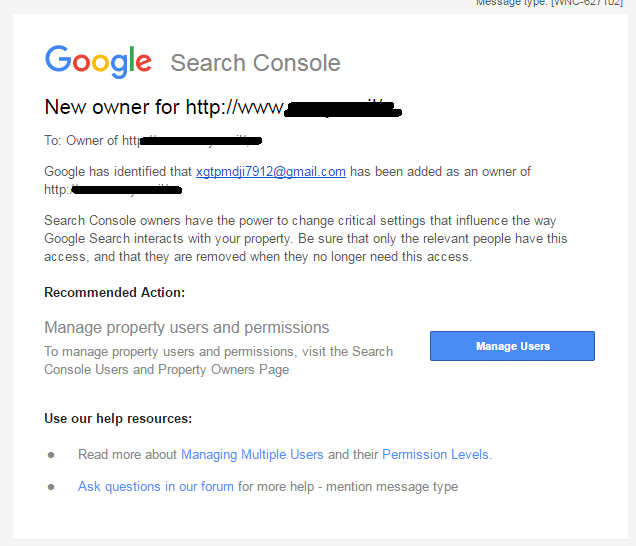The width and height of the screenshot is (636, 546).
Task: Click the To: Owner of line
Action: click(153, 140)
